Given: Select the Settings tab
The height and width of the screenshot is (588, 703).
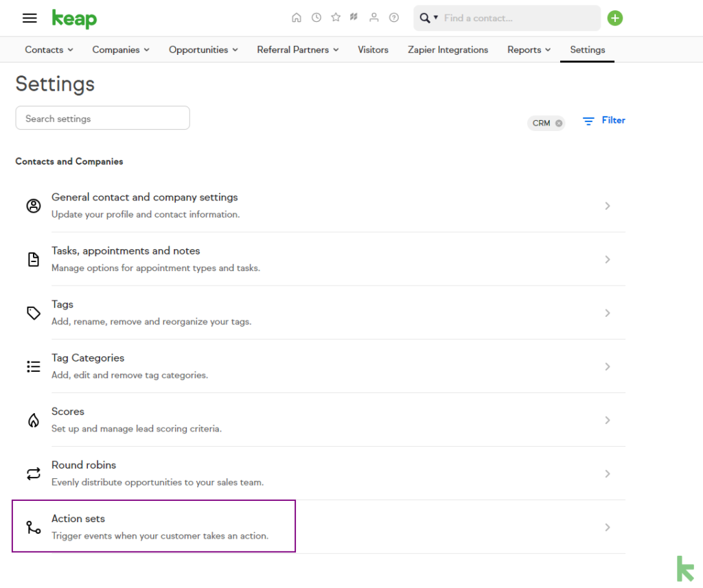Looking at the screenshot, I should pyautogui.click(x=588, y=50).
